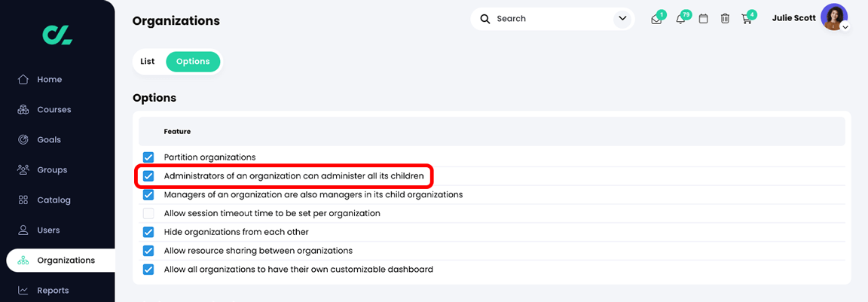Switch to the List tab
The image size is (868, 302).
tap(147, 62)
